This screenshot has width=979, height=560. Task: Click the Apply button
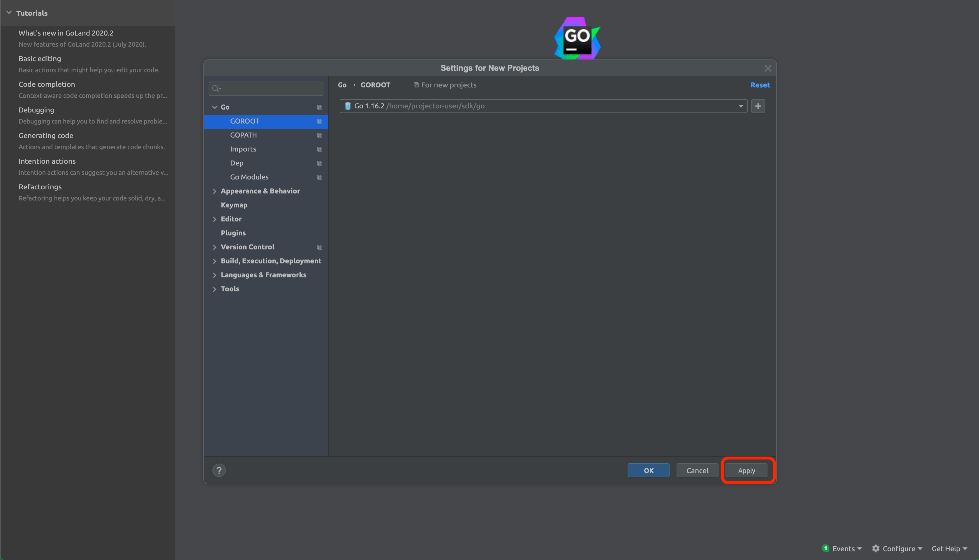click(x=746, y=470)
